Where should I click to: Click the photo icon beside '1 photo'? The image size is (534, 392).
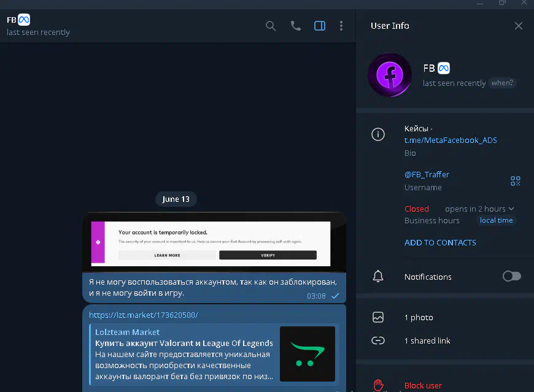377,318
